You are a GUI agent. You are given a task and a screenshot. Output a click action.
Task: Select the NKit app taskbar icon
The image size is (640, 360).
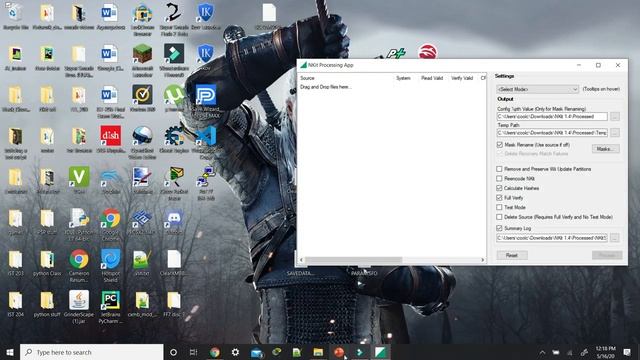tap(380, 352)
